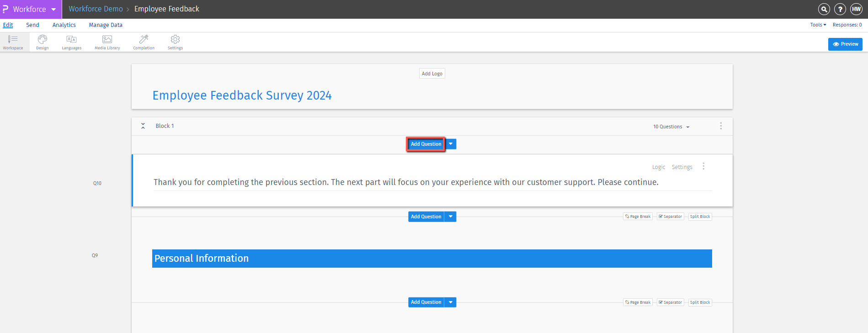Click the top Add Question button
The width and height of the screenshot is (868, 333).
[x=426, y=144]
